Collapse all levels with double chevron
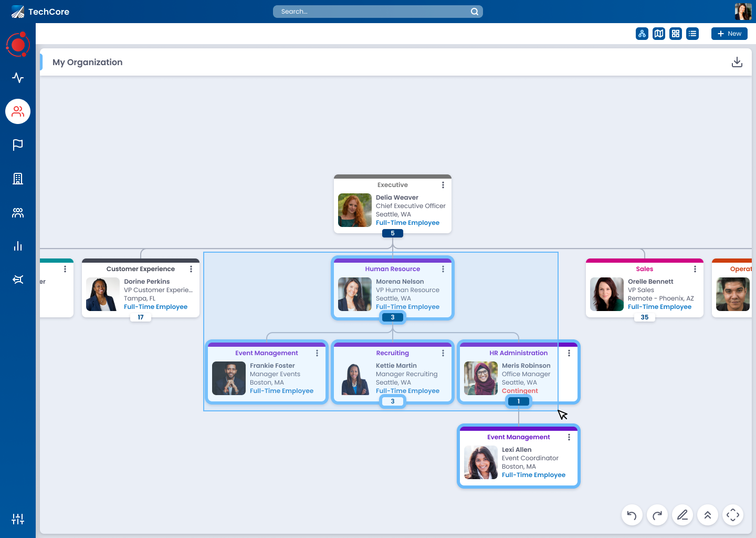 click(x=707, y=515)
